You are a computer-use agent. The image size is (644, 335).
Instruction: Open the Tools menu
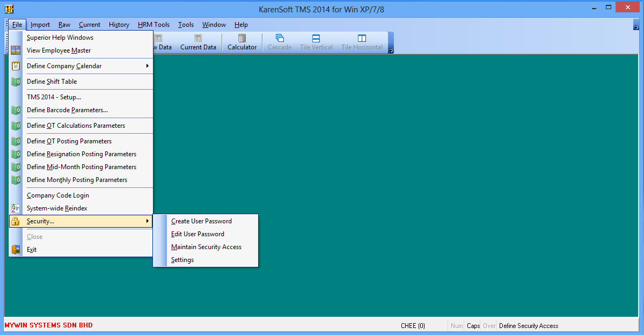click(x=186, y=25)
